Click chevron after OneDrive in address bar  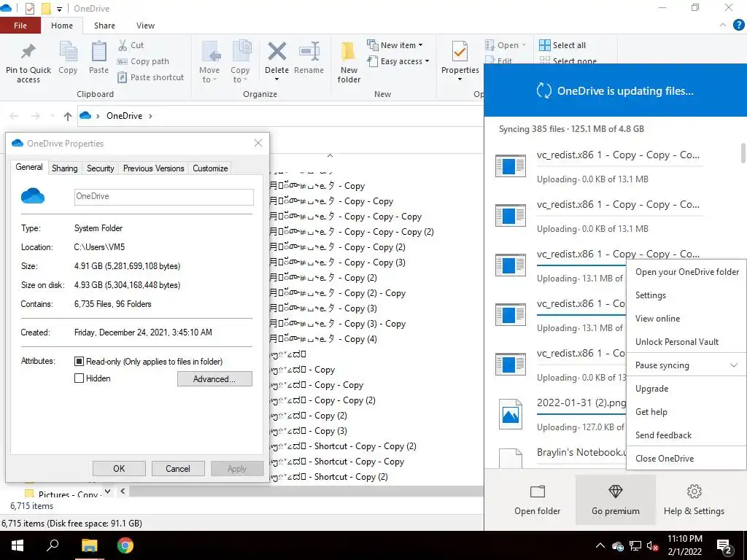pos(150,116)
